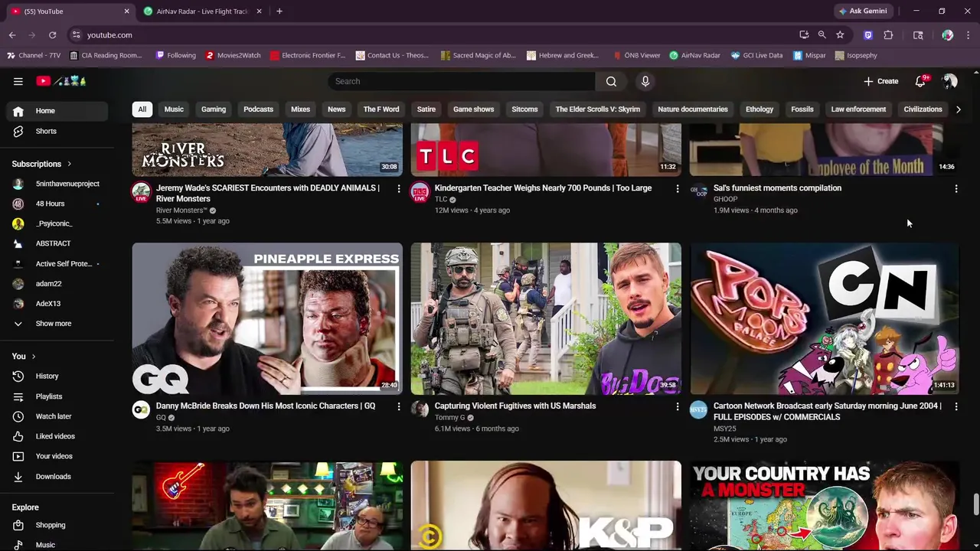The height and width of the screenshot is (551, 980).
Task: Open Chrome extensions puzzle icon
Action: click(x=888, y=35)
